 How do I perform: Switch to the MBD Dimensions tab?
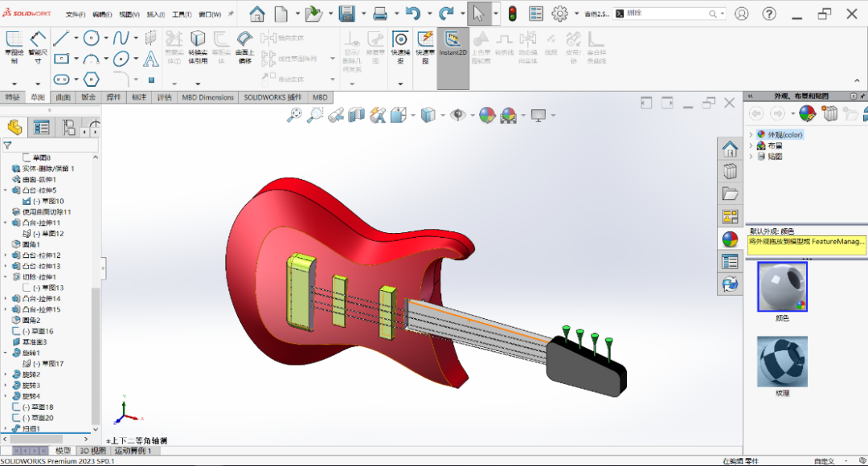pyautogui.click(x=208, y=97)
